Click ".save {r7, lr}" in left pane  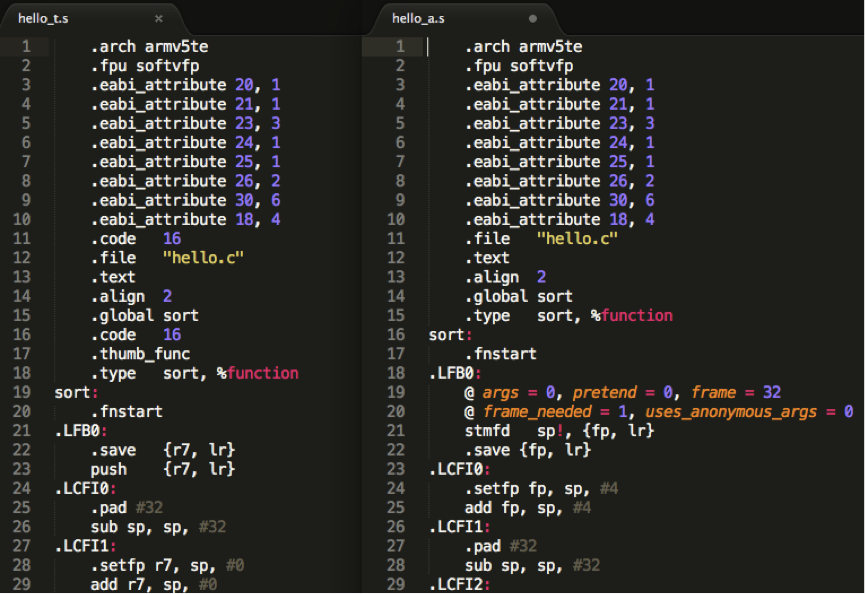(163, 450)
